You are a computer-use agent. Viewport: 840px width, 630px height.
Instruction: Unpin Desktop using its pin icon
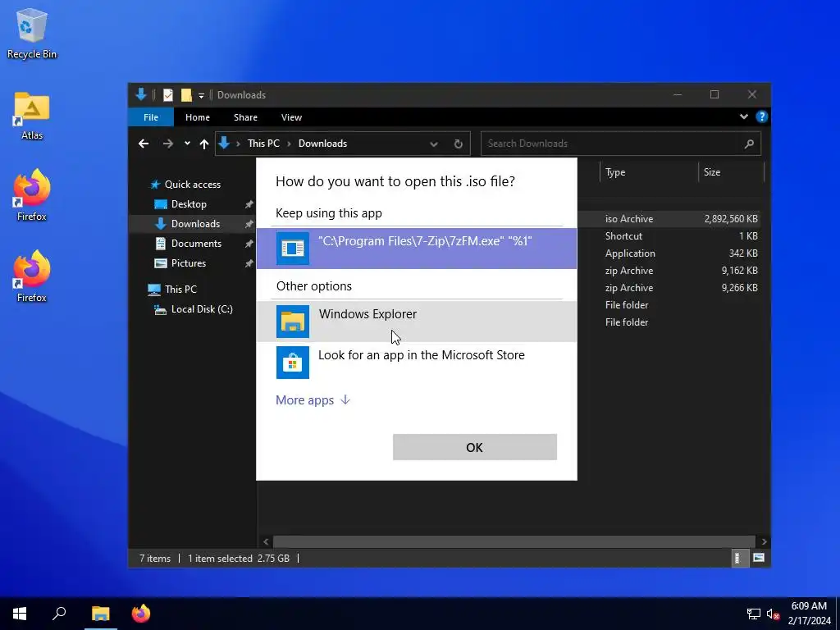click(249, 204)
